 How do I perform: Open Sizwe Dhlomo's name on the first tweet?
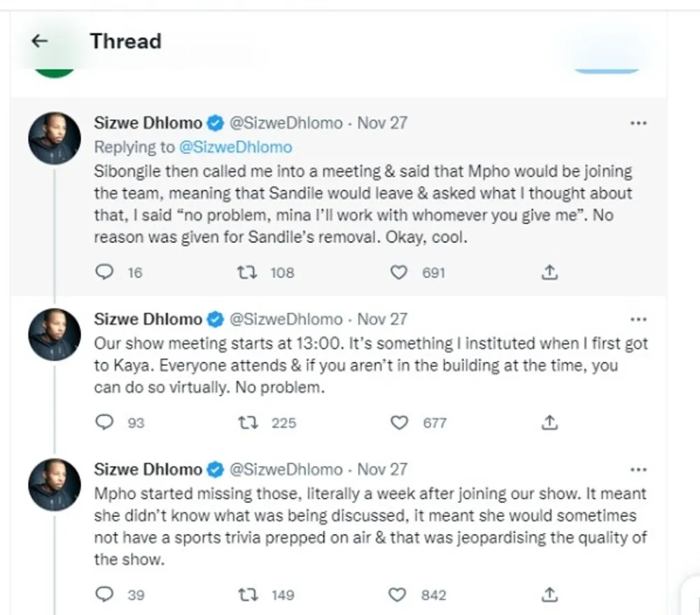tap(147, 123)
